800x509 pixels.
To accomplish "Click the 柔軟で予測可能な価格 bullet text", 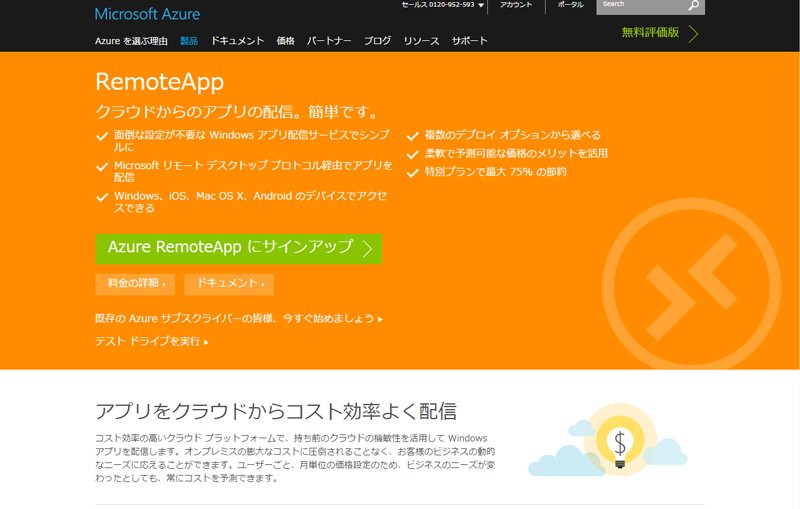I will (516, 154).
